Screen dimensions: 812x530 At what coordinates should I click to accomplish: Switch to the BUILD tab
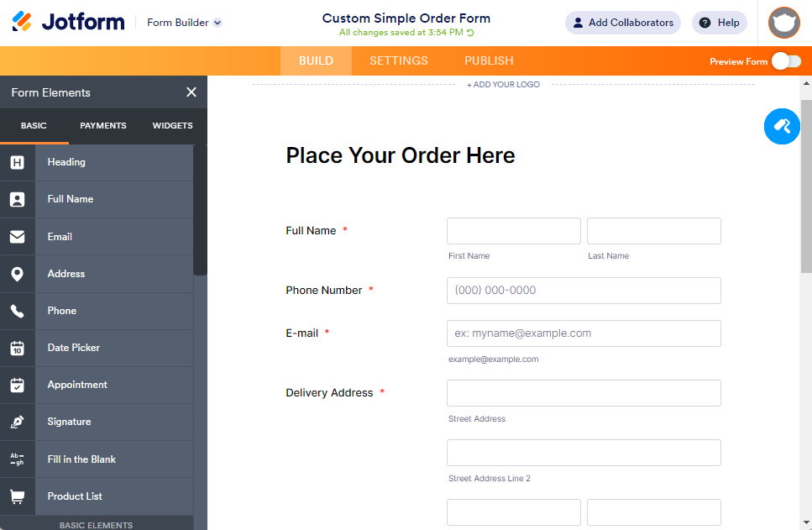(x=316, y=60)
